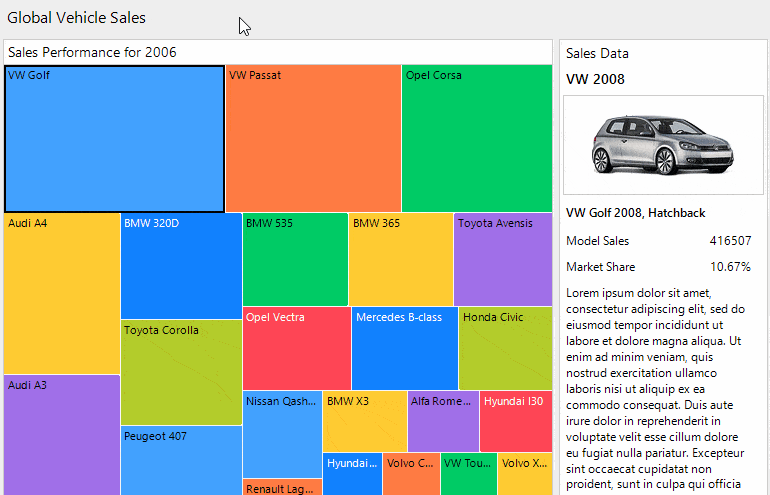Click the 'Sales Data' panel heading

click(597, 53)
